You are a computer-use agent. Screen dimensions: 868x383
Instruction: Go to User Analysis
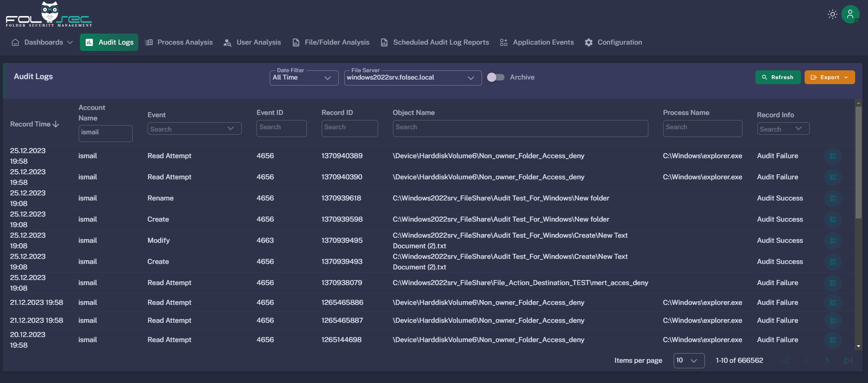[x=252, y=42]
